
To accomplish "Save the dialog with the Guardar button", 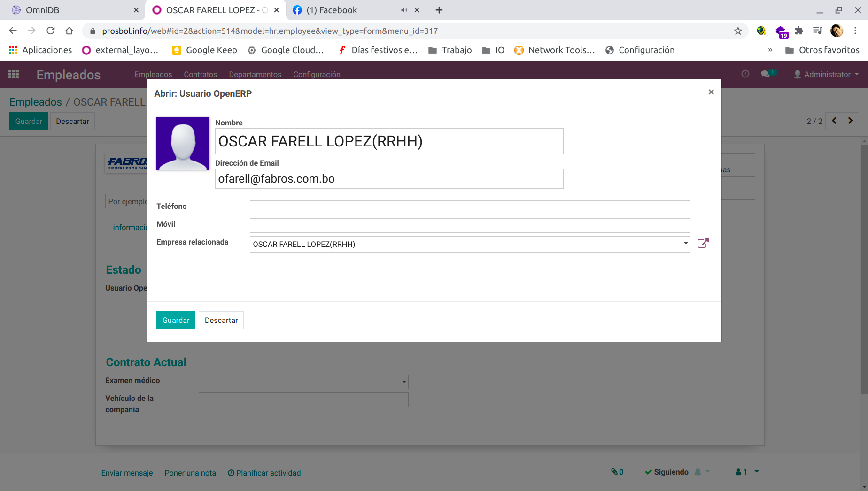I will (x=175, y=320).
